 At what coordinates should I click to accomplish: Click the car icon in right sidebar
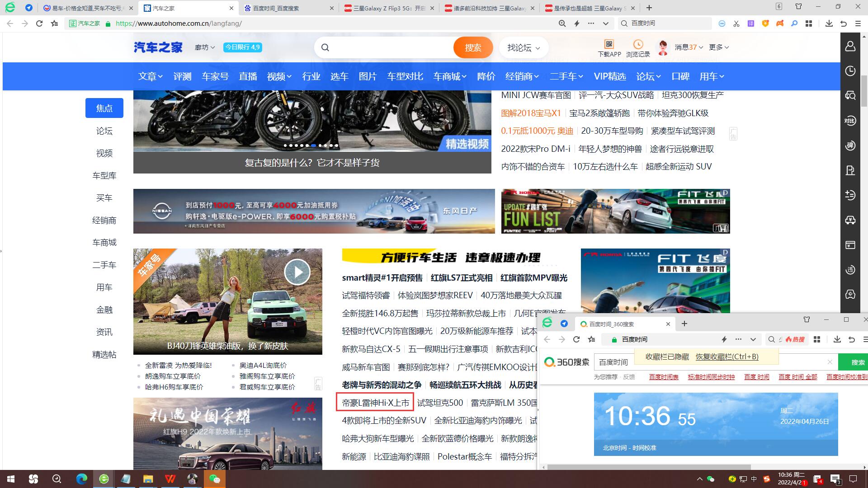click(850, 220)
